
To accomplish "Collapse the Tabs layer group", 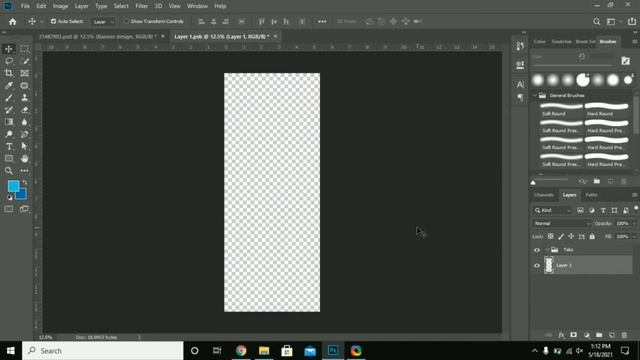I will click(x=547, y=250).
